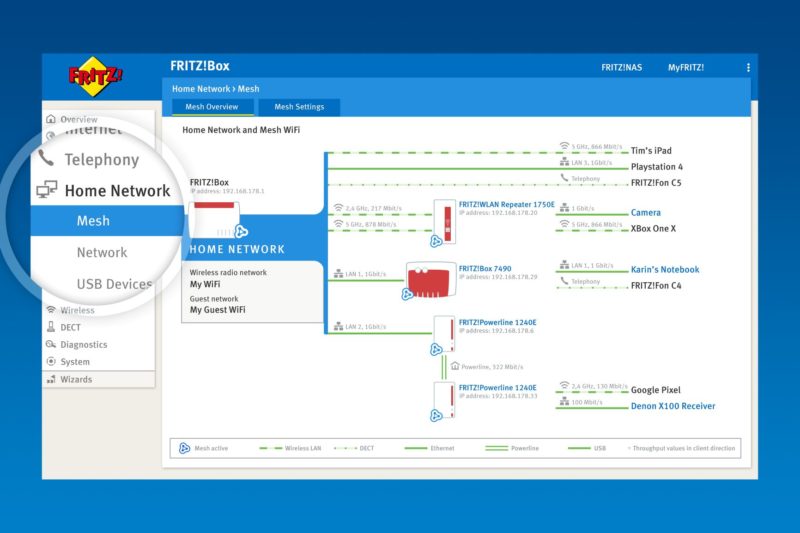Click the upper FRITZ!Powerline 1240E adapter icon

point(444,332)
